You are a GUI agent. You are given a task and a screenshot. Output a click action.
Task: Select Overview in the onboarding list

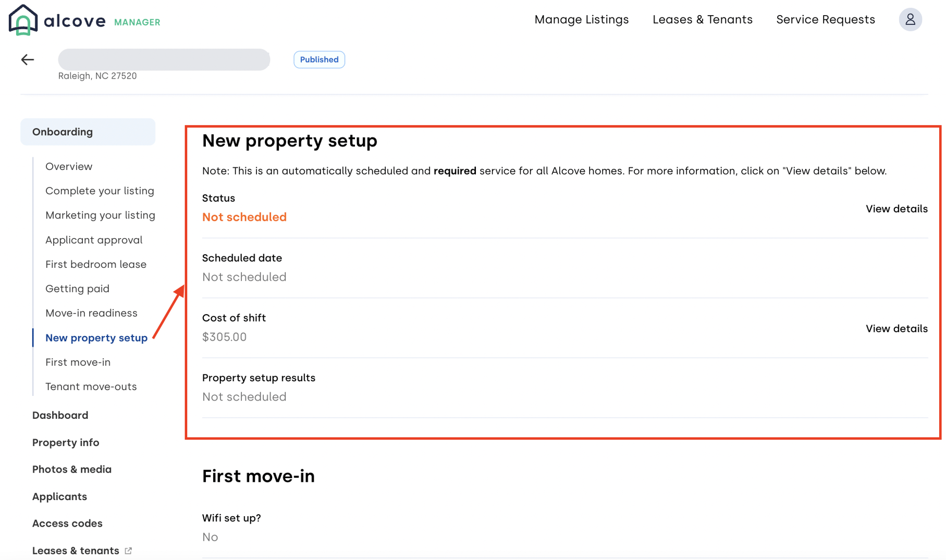(x=69, y=167)
